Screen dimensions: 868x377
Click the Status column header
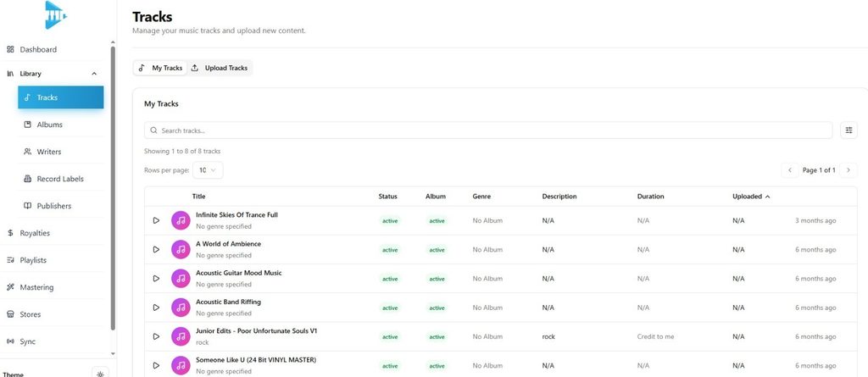pos(387,197)
